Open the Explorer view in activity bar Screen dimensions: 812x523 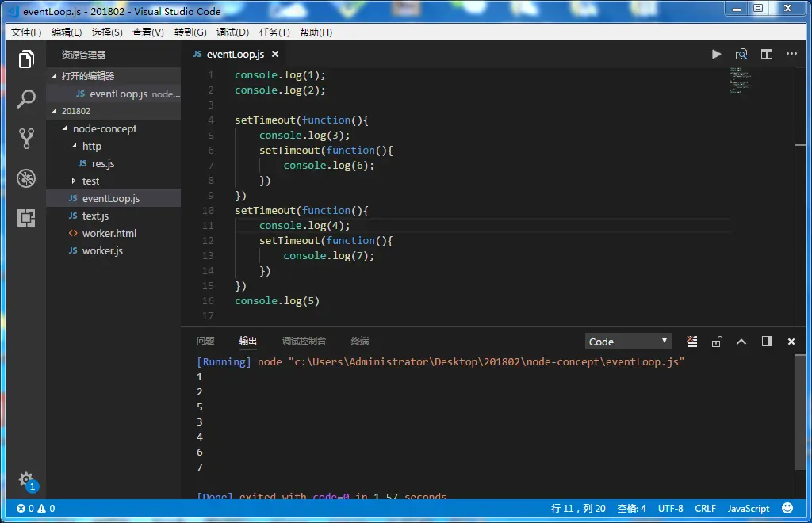coord(26,59)
